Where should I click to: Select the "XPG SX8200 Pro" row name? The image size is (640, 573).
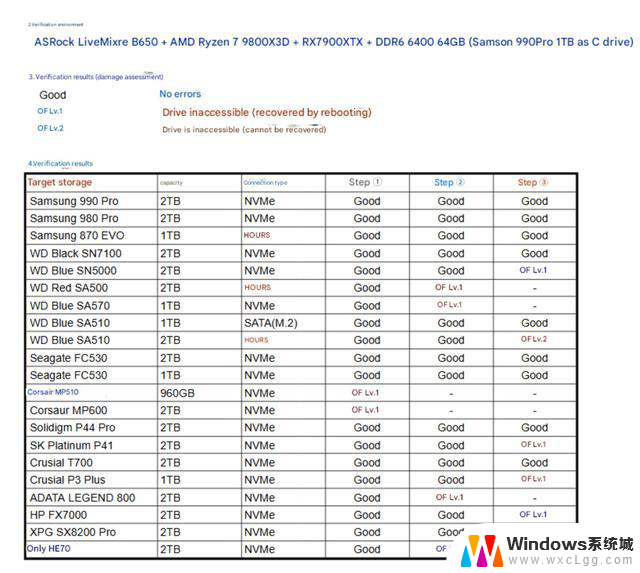(73, 532)
